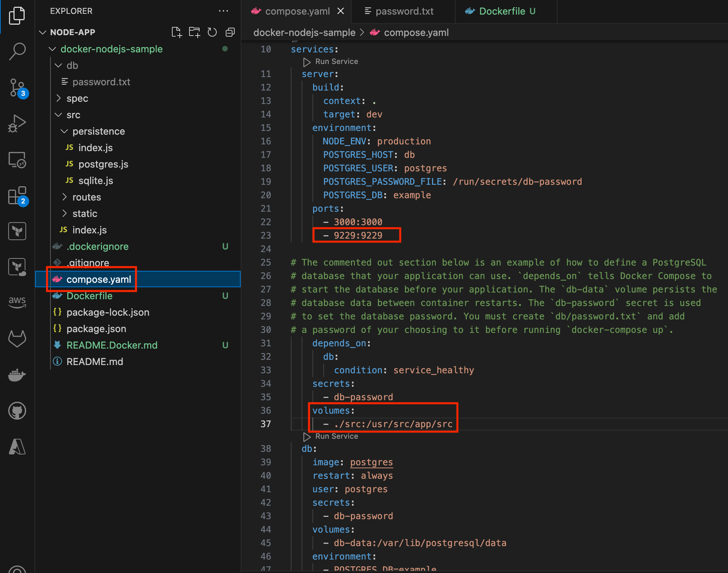The width and height of the screenshot is (728, 573).
Task: Click the POSTGRES_PASSWORD_FILE line
Action: pyautogui.click(x=453, y=181)
